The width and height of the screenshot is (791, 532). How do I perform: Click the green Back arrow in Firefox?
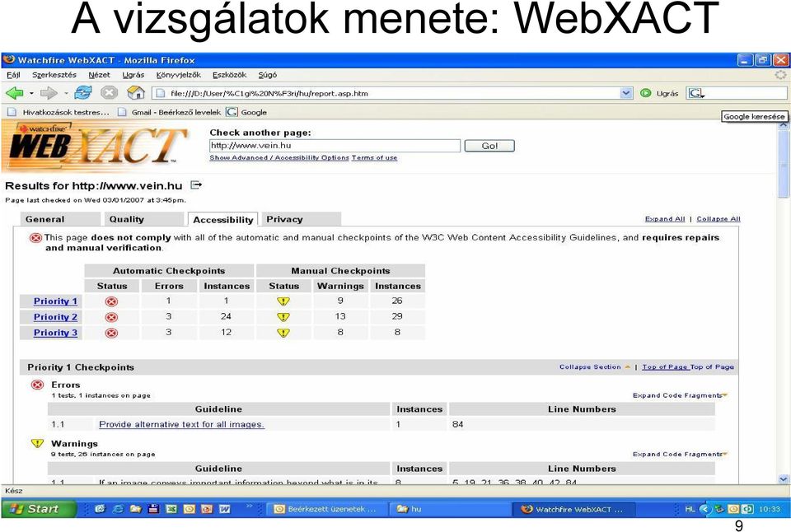14,93
